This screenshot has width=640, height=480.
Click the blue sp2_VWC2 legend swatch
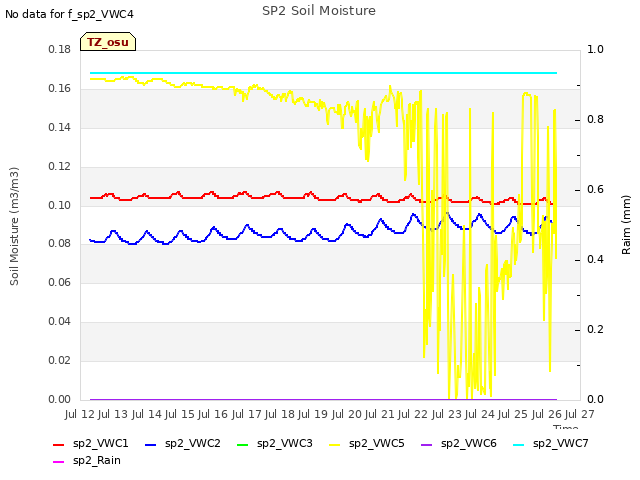(x=151, y=444)
